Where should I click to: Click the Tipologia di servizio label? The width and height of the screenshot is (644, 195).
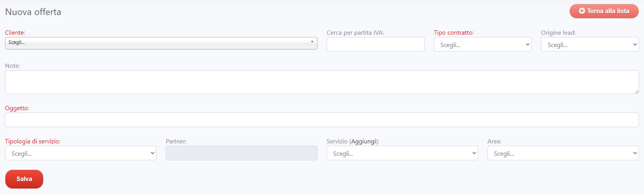[x=33, y=141]
